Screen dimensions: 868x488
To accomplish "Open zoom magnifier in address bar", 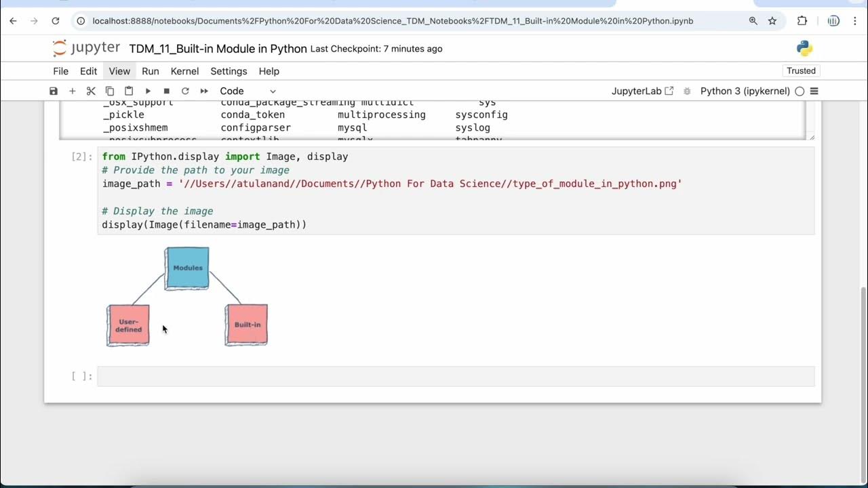I will pos(753,21).
